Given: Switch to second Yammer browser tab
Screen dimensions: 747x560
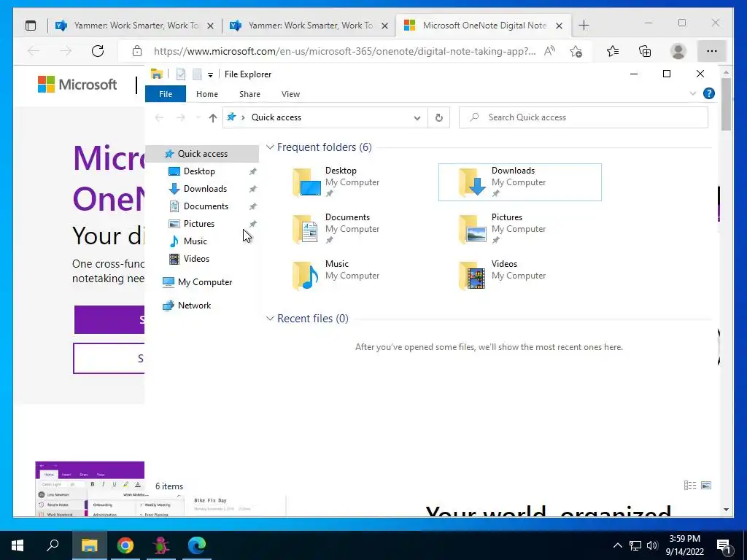Looking at the screenshot, I should (309, 26).
